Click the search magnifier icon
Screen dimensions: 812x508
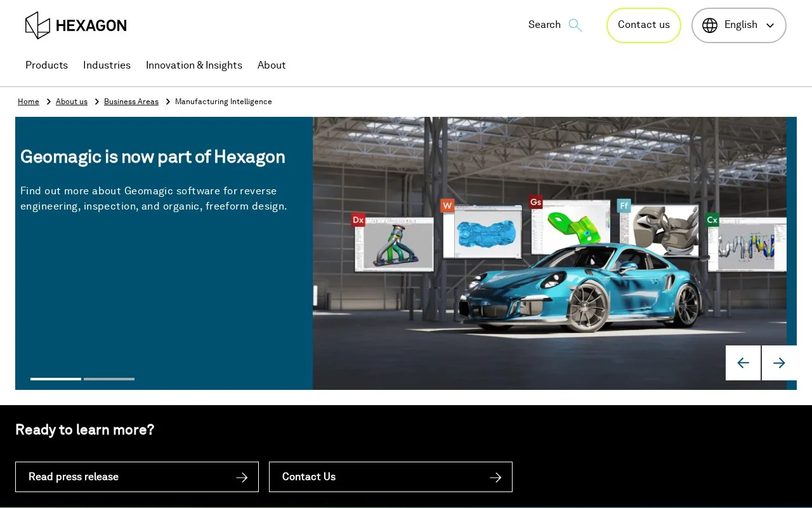coord(575,25)
